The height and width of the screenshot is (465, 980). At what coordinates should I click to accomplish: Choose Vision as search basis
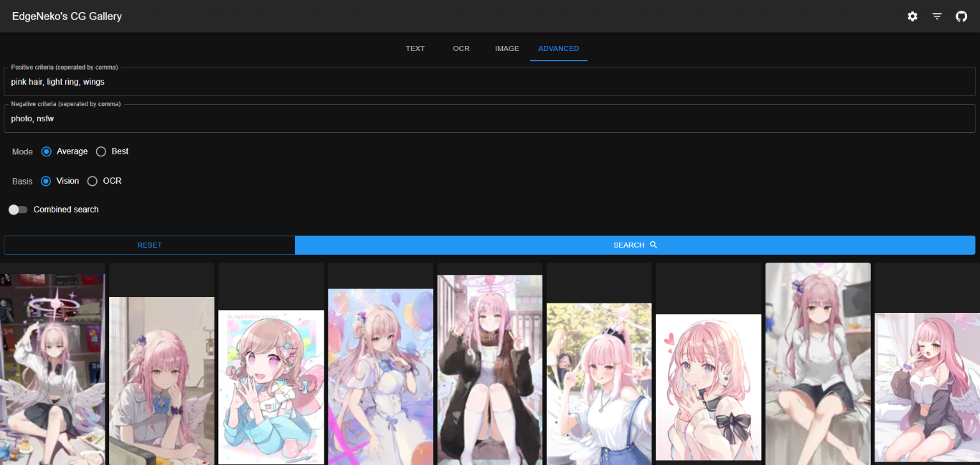coord(47,181)
